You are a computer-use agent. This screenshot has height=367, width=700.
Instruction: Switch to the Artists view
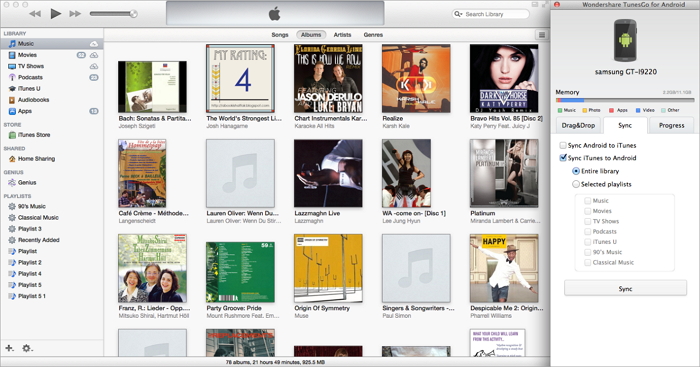pyautogui.click(x=342, y=35)
